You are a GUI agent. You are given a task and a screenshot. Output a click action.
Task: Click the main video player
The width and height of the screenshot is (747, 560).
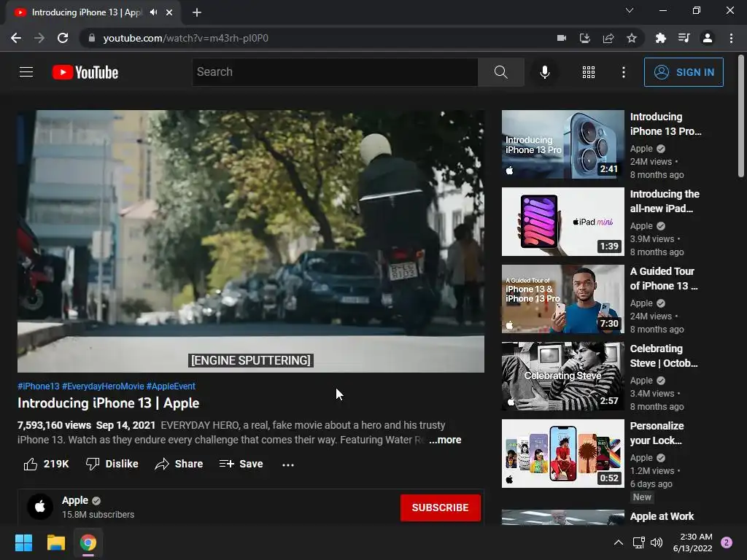[251, 241]
